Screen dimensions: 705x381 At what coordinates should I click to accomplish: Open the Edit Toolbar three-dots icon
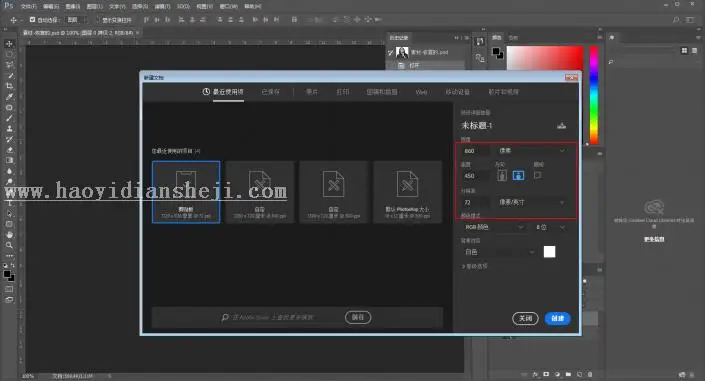coord(9,255)
